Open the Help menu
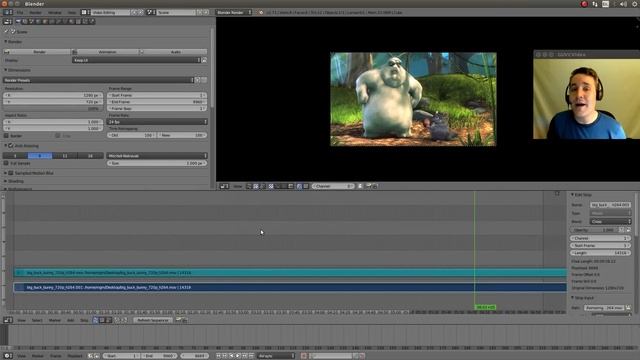This screenshot has height=360, width=640. [x=72, y=12]
